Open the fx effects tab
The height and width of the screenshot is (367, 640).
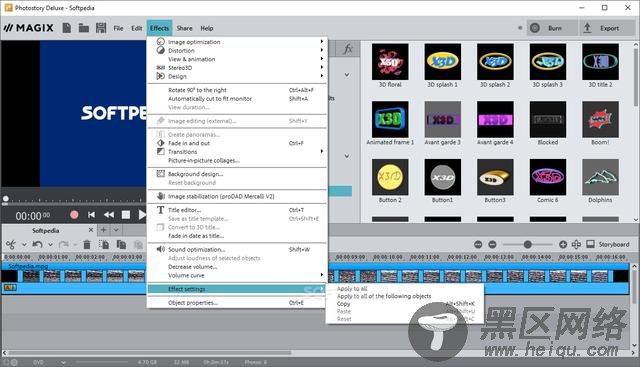click(347, 49)
